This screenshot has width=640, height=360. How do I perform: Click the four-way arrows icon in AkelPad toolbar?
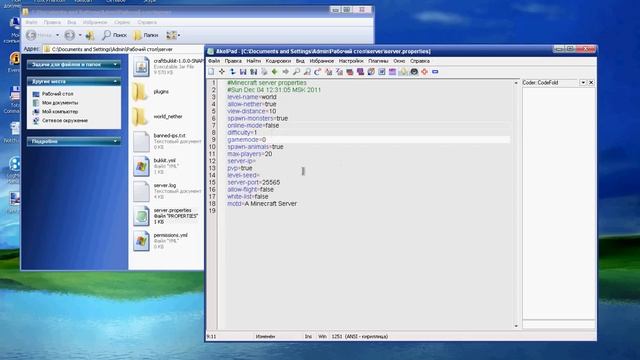coord(222,71)
